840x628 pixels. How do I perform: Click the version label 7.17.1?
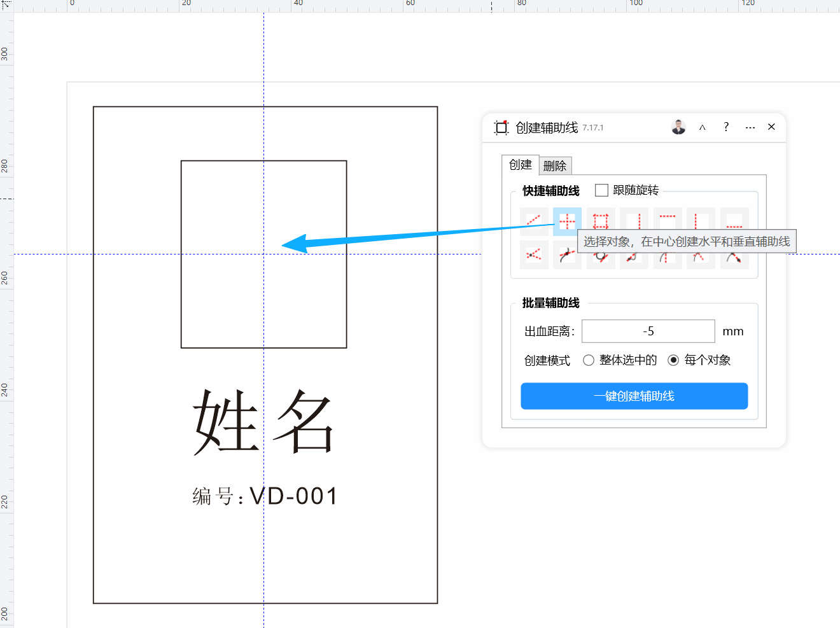point(593,128)
